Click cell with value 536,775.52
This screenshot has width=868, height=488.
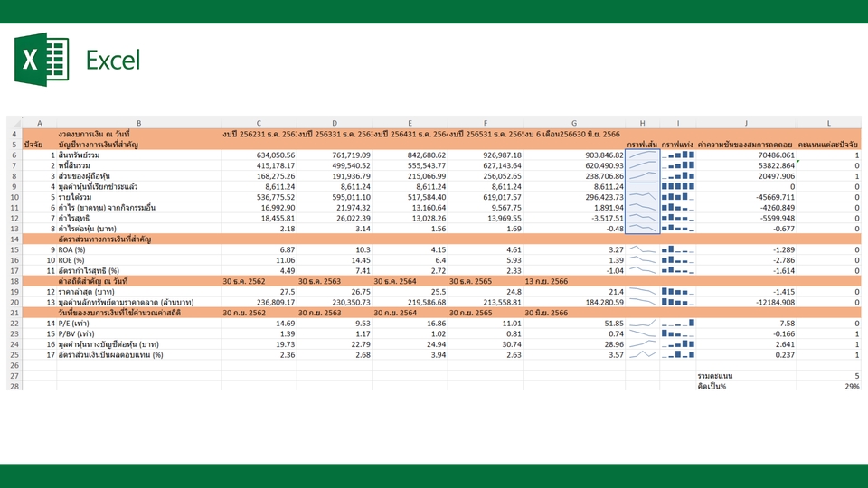pos(259,197)
